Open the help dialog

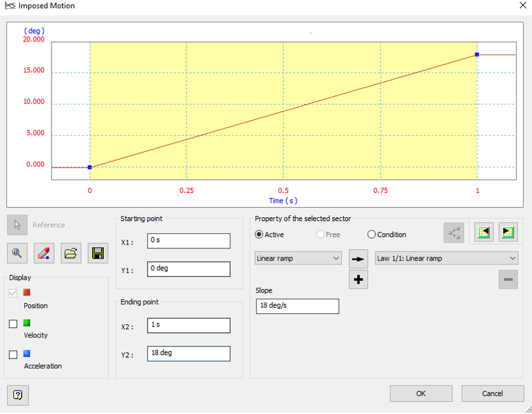pos(17,395)
